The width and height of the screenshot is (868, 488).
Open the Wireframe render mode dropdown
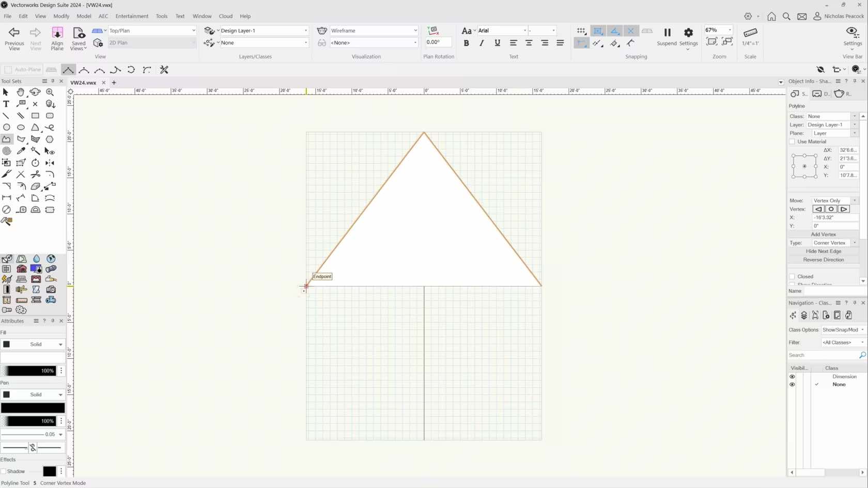coord(374,30)
